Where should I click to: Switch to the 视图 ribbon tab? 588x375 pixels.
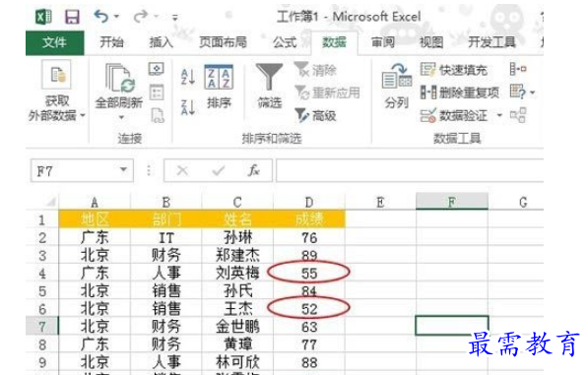431,42
